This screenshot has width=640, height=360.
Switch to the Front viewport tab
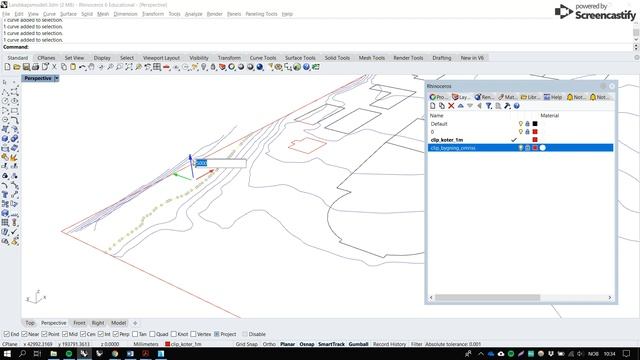pos(79,323)
